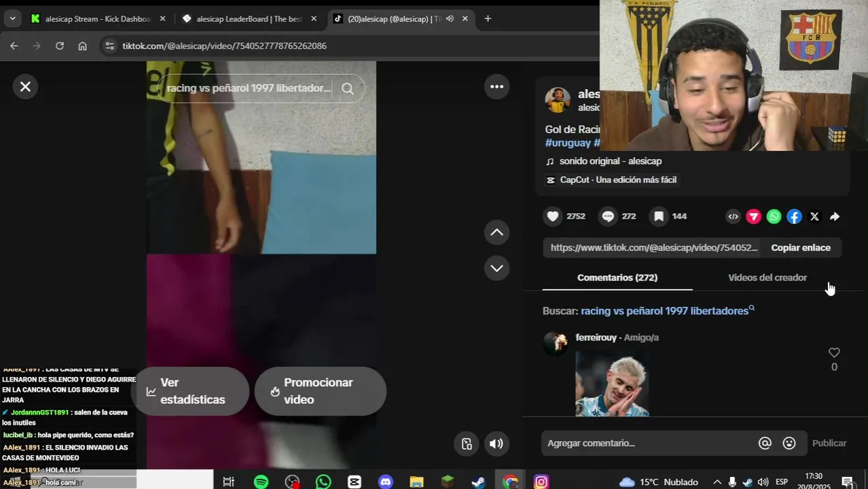This screenshot has height=489, width=868.
Task: Share the video on X
Action: point(814,217)
